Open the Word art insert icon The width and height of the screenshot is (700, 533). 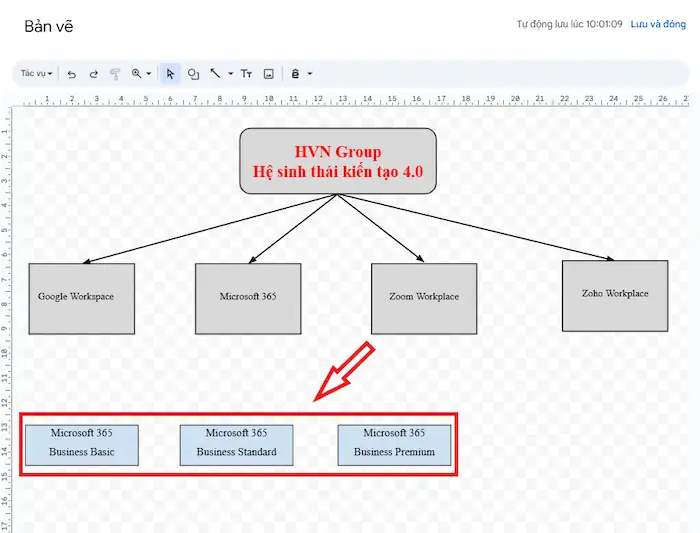click(295, 74)
